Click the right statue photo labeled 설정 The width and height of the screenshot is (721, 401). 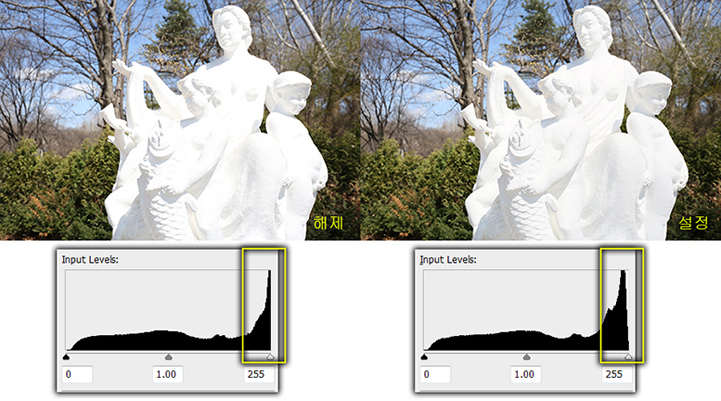(x=541, y=120)
